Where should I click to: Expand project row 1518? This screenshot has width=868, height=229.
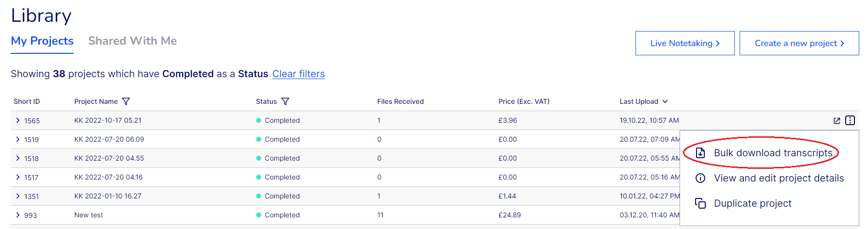(x=18, y=158)
